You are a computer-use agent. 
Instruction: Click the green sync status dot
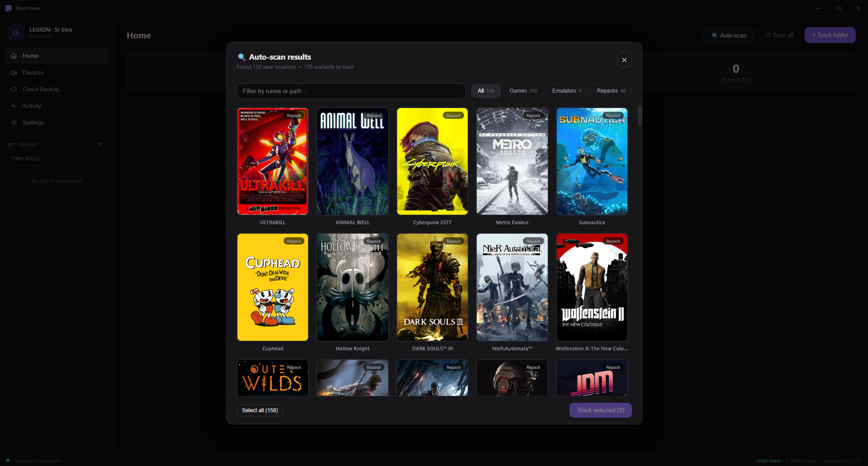(x=8, y=460)
